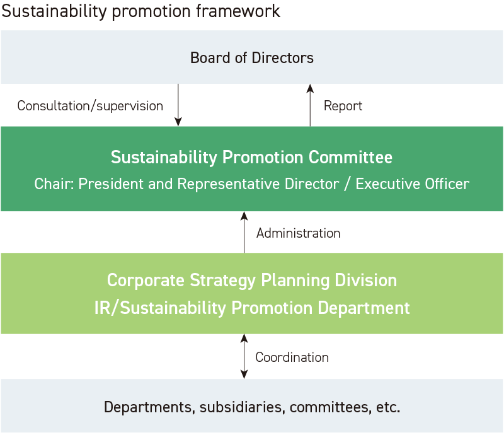Screen dimensions: 504x435
Task: Click the upward arrow beside Administration
Action: coord(244,232)
